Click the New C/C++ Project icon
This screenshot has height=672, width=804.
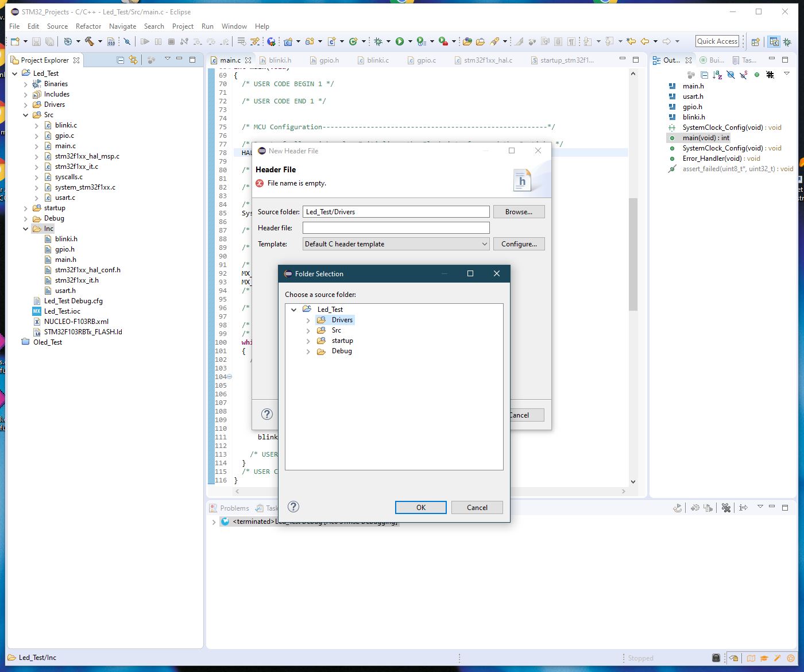288,41
